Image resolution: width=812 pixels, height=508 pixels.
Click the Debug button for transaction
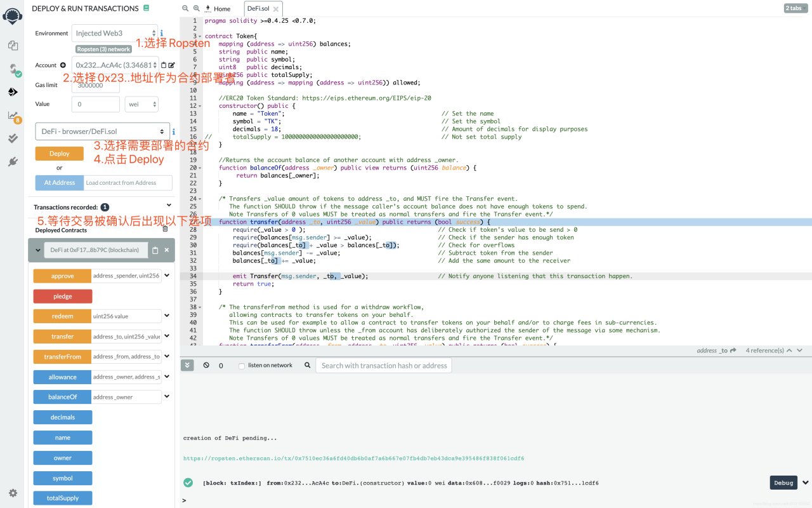tap(783, 483)
